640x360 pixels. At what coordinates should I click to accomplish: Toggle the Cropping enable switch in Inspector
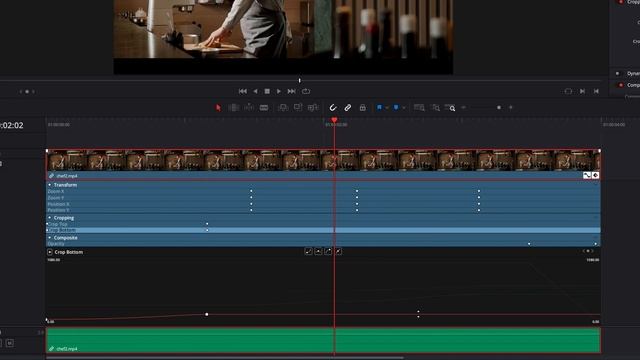tap(620, 2)
